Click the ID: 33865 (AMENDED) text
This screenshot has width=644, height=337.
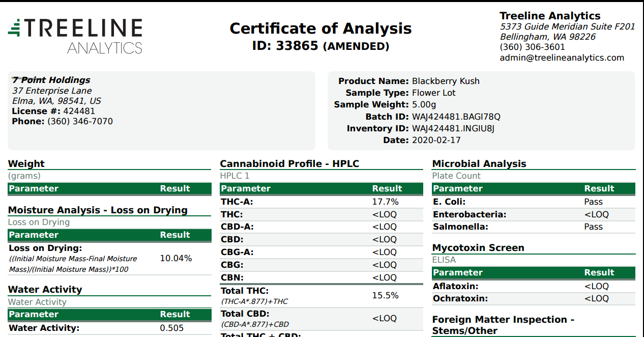[x=321, y=46]
